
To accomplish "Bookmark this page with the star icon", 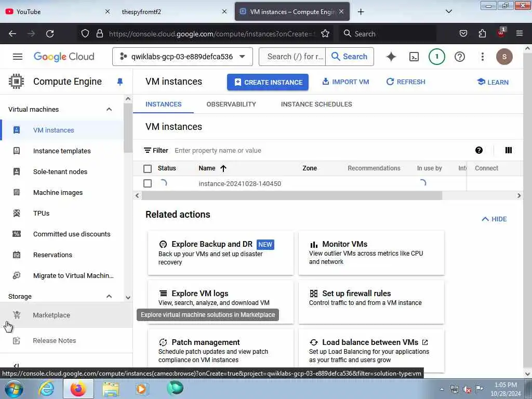I will (x=325, y=34).
